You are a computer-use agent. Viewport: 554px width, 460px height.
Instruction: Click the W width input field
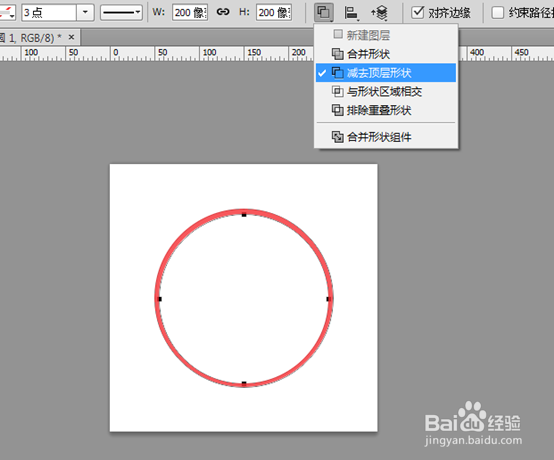pos(190,13)
